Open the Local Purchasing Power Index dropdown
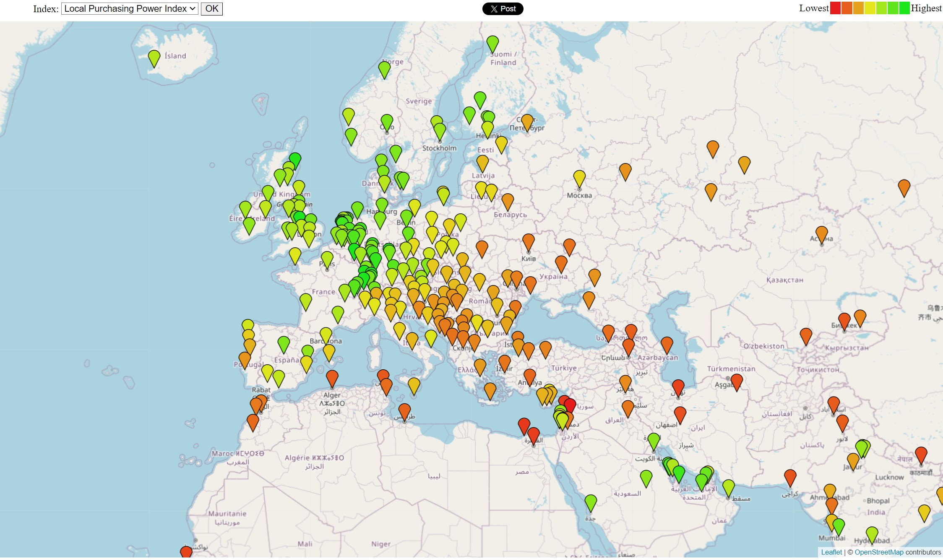Viewport: 943px width, 560px height. 130,9
